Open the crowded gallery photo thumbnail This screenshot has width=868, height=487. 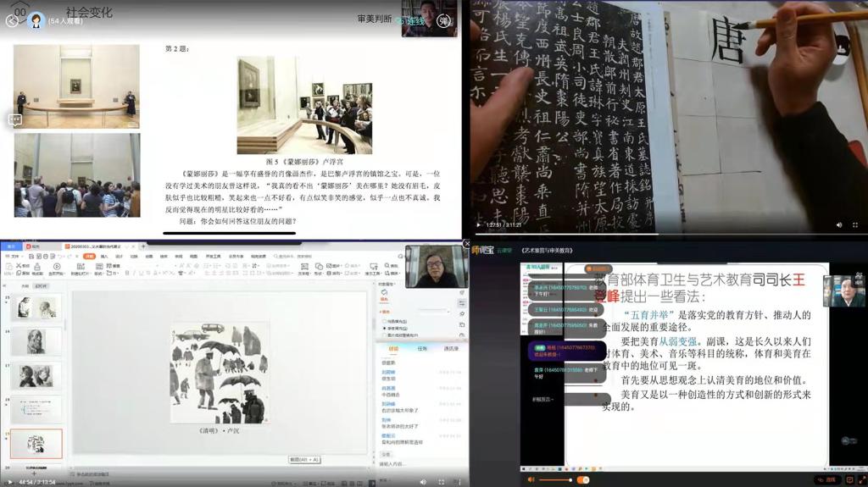[x=77, y=174]
